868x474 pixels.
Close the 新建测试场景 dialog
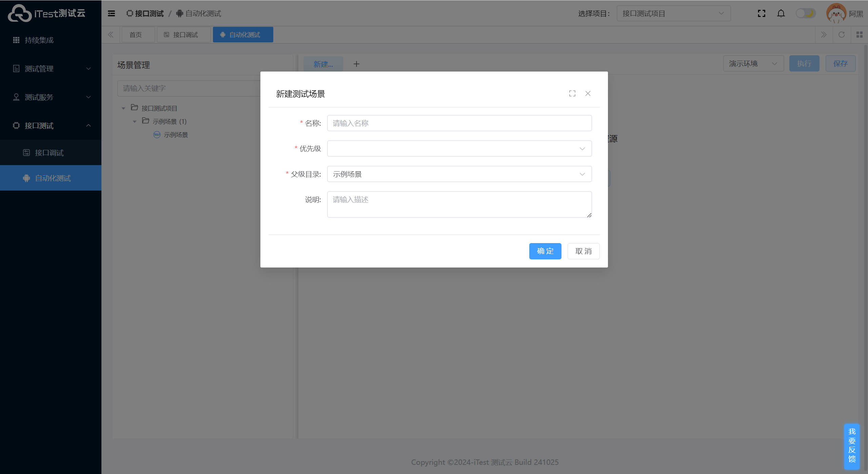(588, 94)
